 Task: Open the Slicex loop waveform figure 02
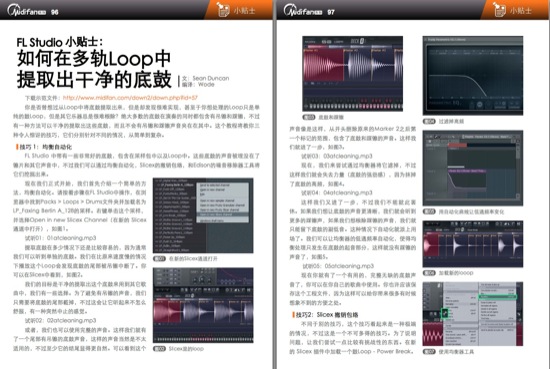pyautogui.click(x=203, y=305)
